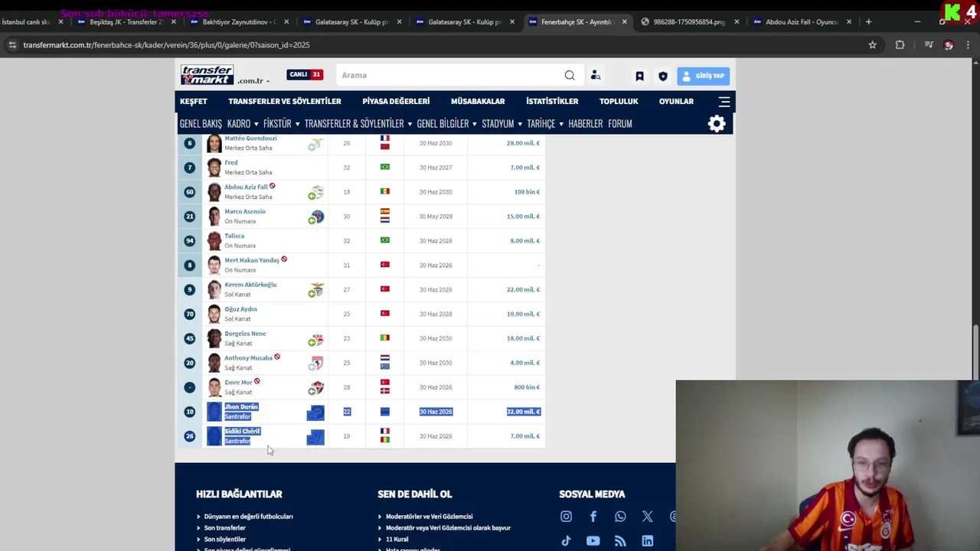Click the CANLI 31 live button
The width and height of the screenshot is (980, 551).
(x=305, y=74)
